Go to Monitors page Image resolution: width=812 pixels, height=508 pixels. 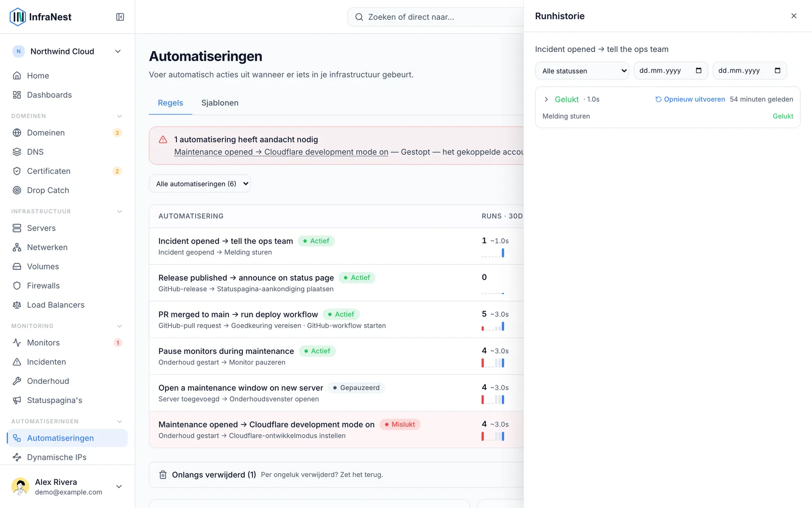pos(67,343)
